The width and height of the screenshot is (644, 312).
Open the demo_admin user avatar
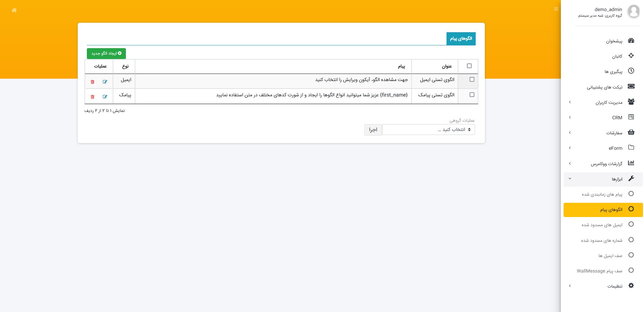633,11
